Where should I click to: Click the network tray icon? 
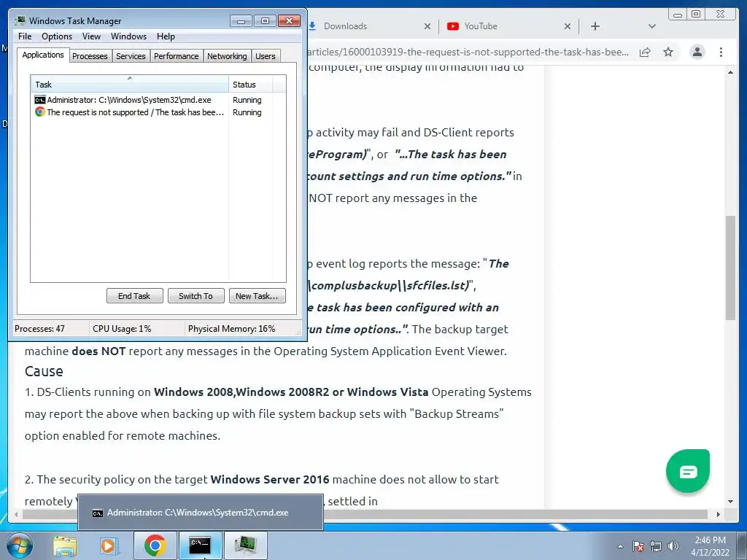tap(656, 546)
